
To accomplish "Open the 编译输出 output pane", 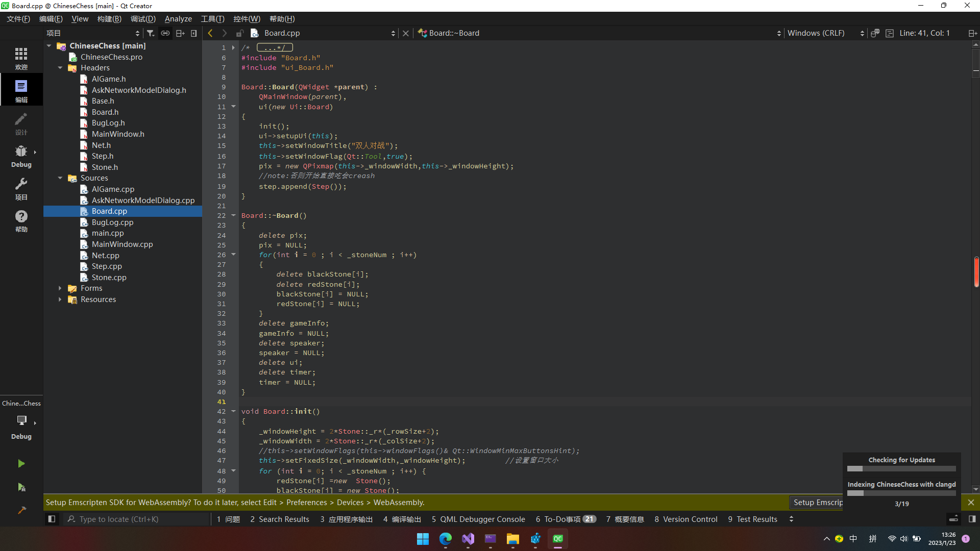I will click(x=402, y=519).
